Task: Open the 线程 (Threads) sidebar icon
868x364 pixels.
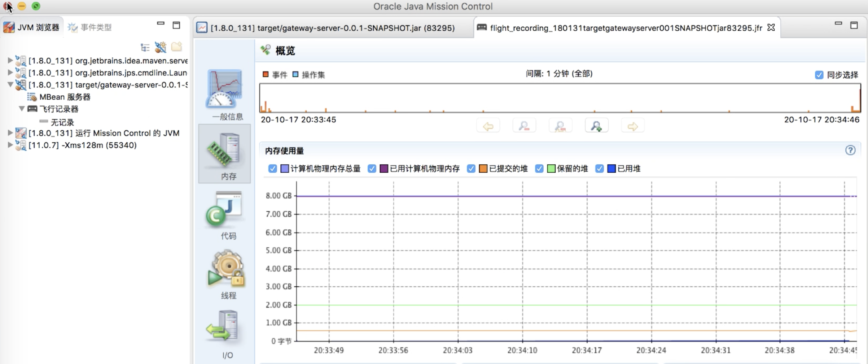Action: tap(226, 269)
